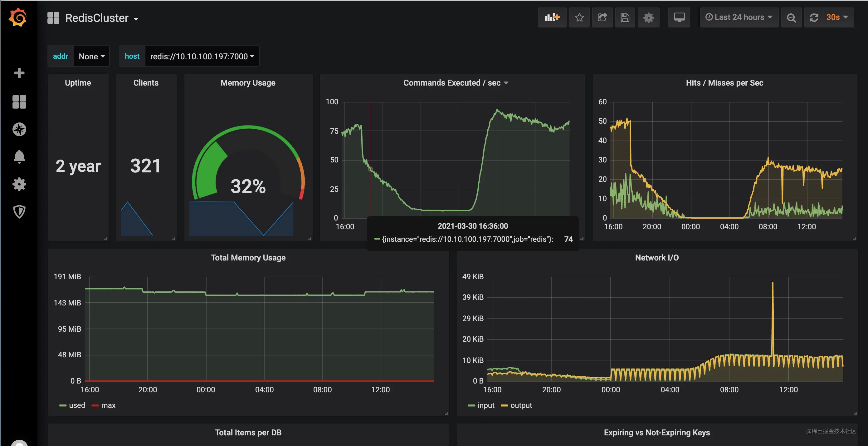Open dashboard settings gear in top bar
Screen dimensions: 868x446
click(x=648, y=17)
